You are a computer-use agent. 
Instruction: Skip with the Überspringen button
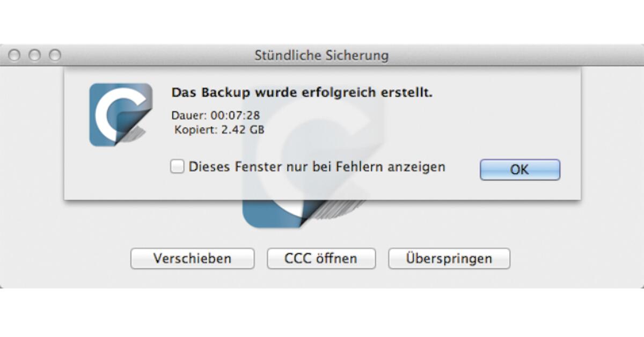[449, 258]
